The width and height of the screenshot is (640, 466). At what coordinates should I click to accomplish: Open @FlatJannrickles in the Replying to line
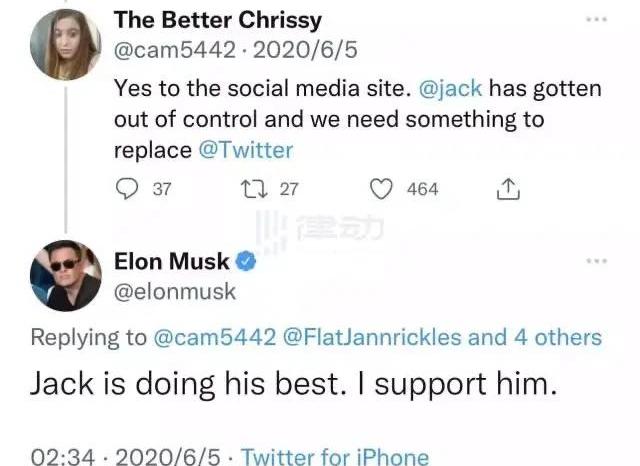click(x=372, y=338)
